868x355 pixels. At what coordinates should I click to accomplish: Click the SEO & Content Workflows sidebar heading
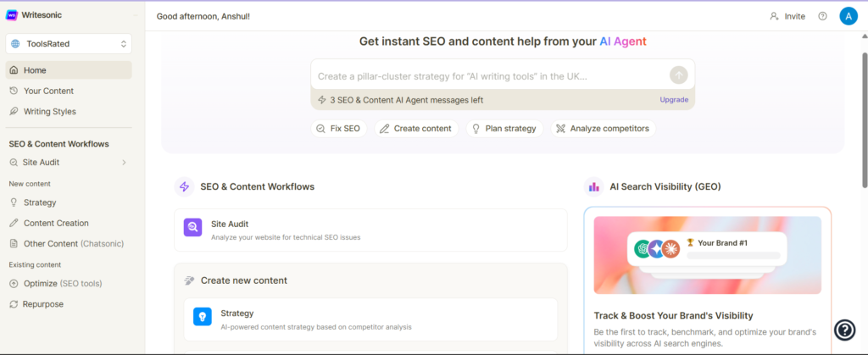pyautogui.click(x=58, y=144)
